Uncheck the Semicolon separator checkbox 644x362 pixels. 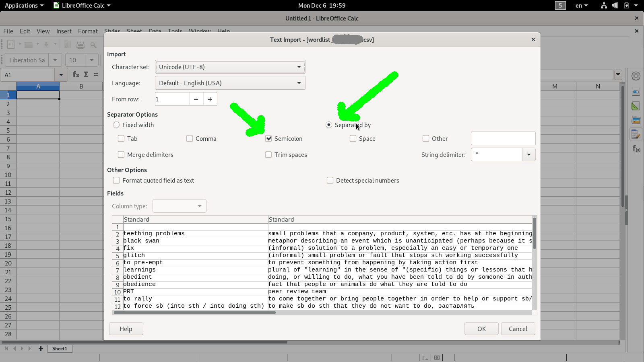(x=268, y=139)
